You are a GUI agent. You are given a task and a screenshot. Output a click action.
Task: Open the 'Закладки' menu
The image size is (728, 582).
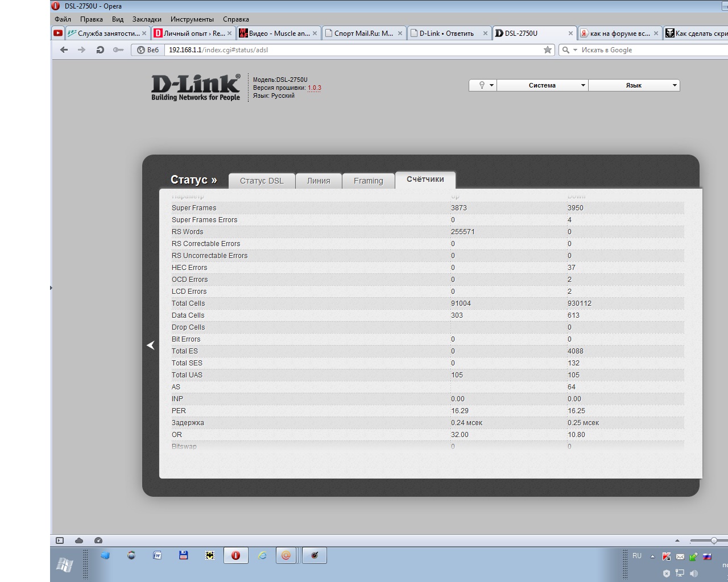(147, 19)
